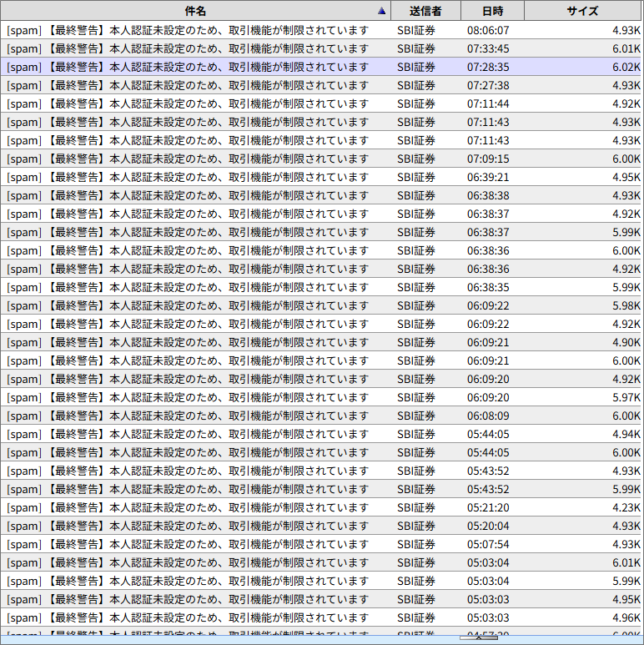Select the 05:44:05 email sized 6.00K
Screen dimensions: 644x645
point(321,452)
